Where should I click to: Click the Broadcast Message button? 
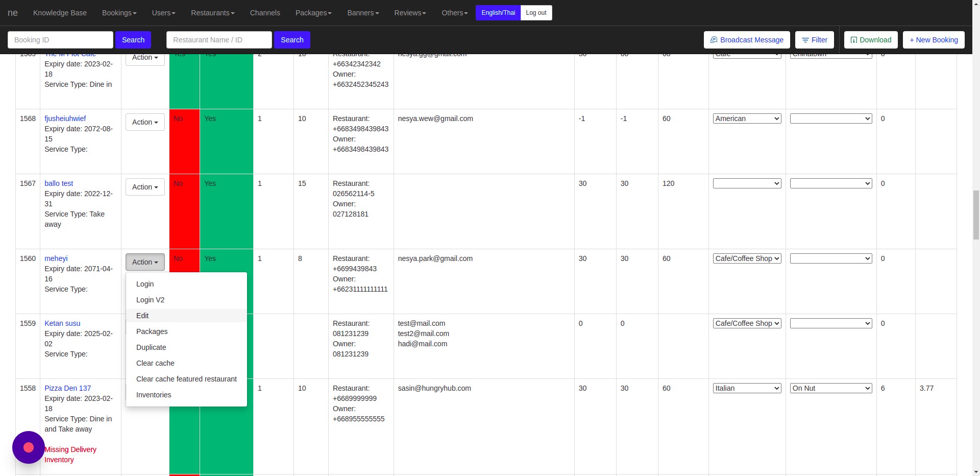click(x=746, y=40)
